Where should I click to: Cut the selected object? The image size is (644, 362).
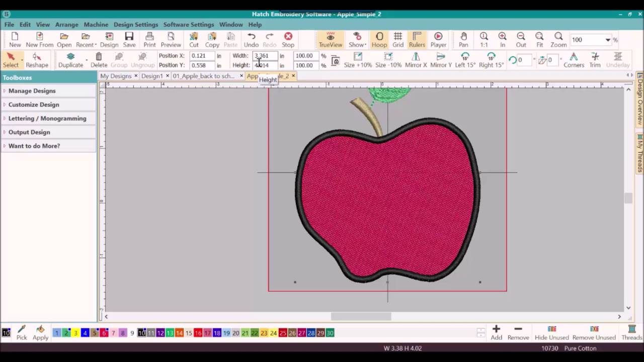point(194,40)
